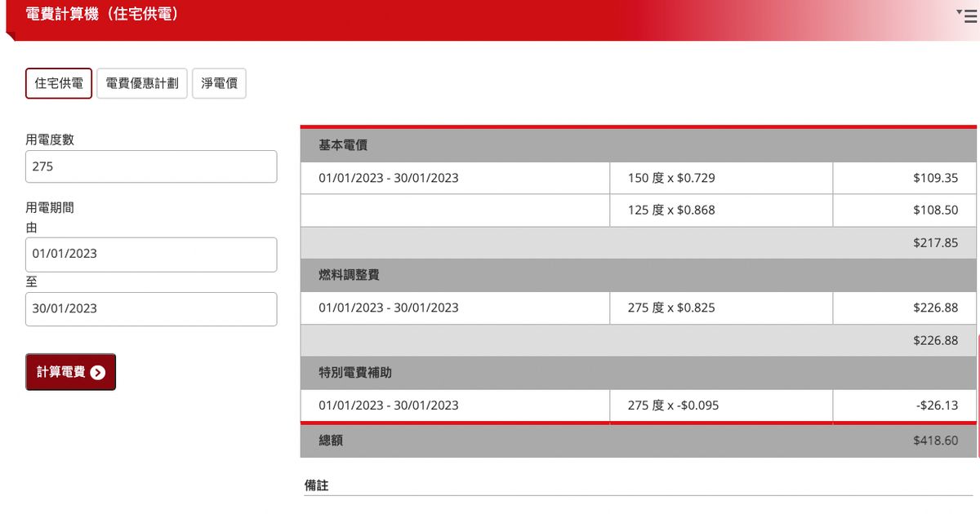This screenshot has height=514, width=980.
Task: Open the 淨電價 tab
Action: [x=219, y=83]
